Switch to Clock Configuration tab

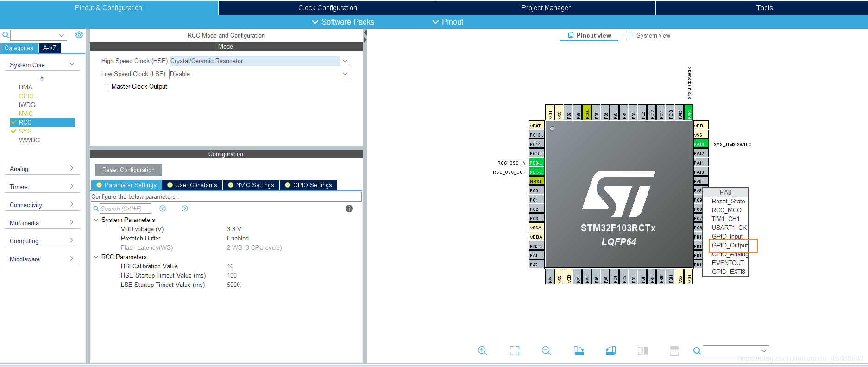tap(327, 8)
